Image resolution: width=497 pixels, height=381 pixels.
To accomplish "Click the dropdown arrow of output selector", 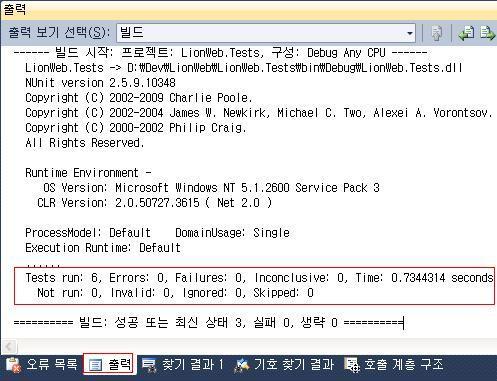I will click(410, 33).
